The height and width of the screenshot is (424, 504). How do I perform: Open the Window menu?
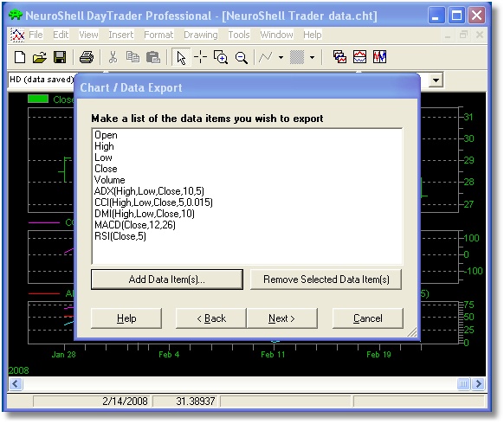[x=276, y=35]
